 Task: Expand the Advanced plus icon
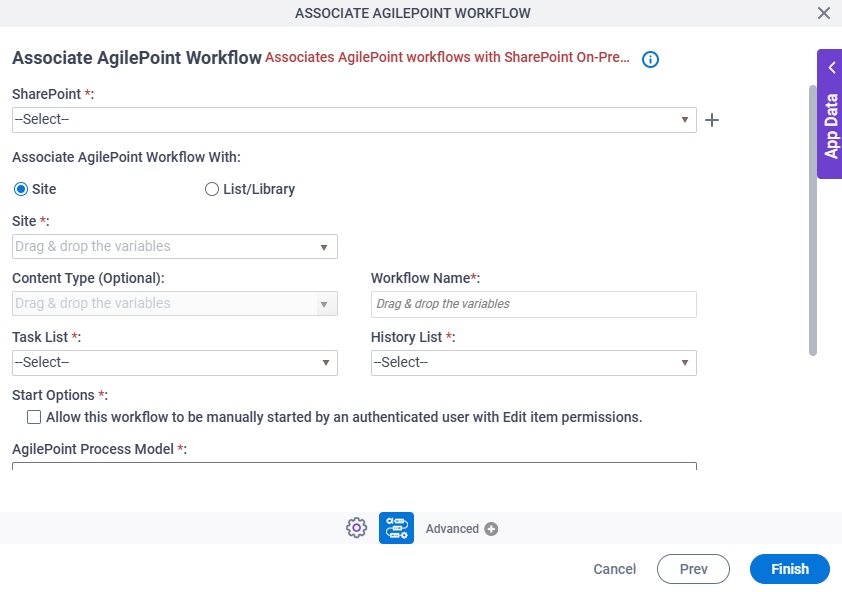pos(491,529)
